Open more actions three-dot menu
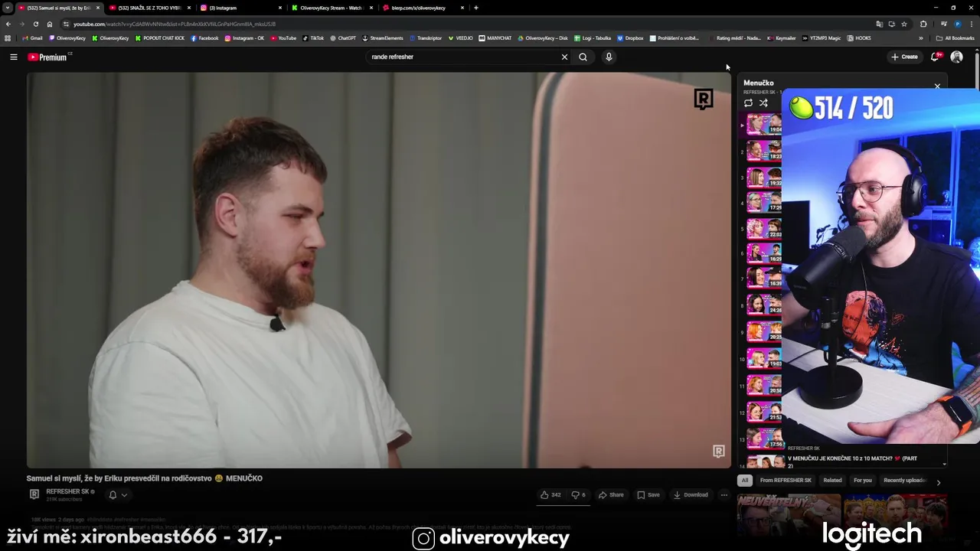This screenshot has height=551, width=980. click(724, 495)
